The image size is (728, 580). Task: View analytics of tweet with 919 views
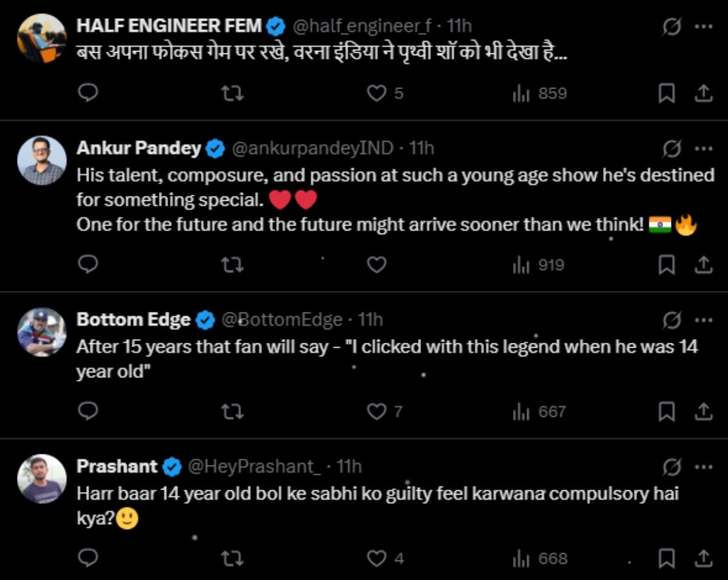[539, 265]
